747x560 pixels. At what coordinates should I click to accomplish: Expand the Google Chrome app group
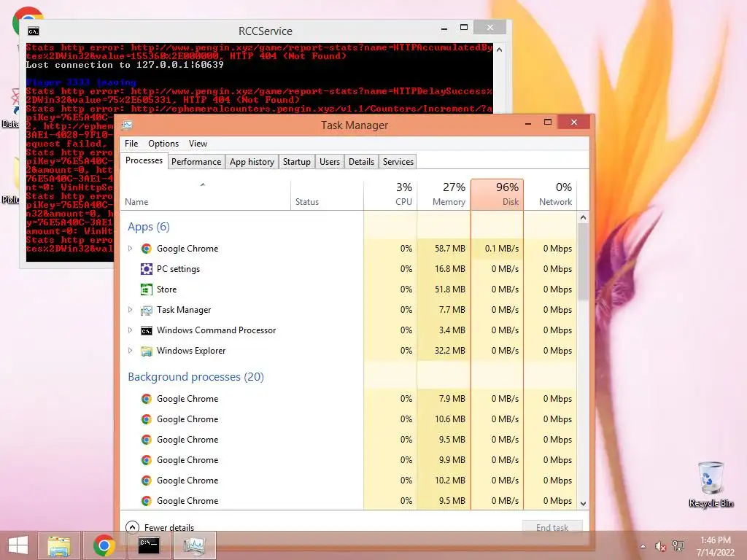coord(130,249)
